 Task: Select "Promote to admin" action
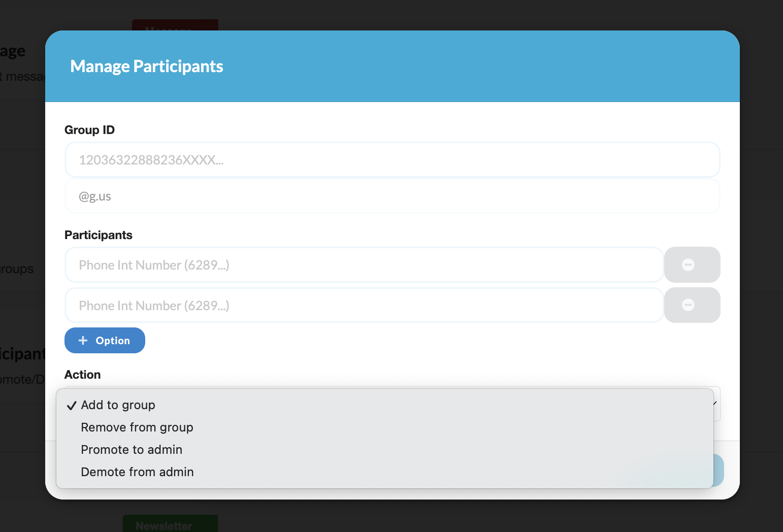131,450
